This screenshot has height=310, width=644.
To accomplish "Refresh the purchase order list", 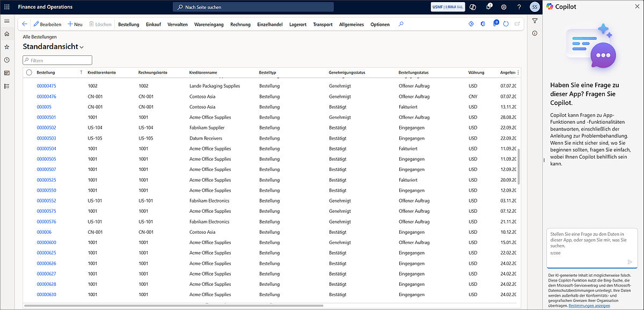I will (506, 24).
